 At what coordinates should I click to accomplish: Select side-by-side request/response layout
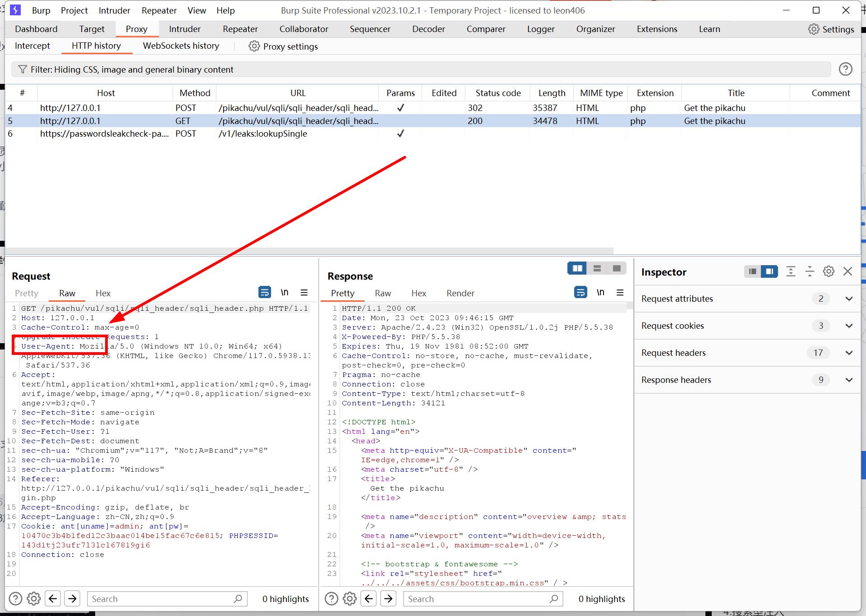click(577, 268)
